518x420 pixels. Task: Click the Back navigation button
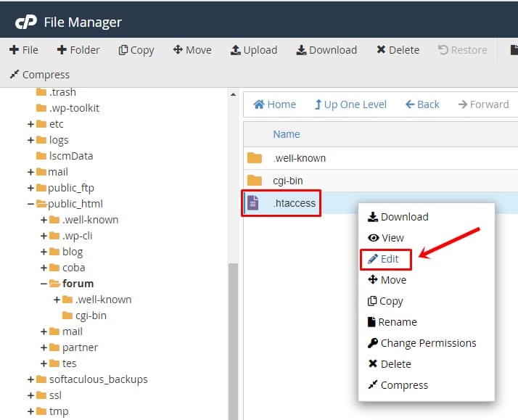[x=422, y=104]
